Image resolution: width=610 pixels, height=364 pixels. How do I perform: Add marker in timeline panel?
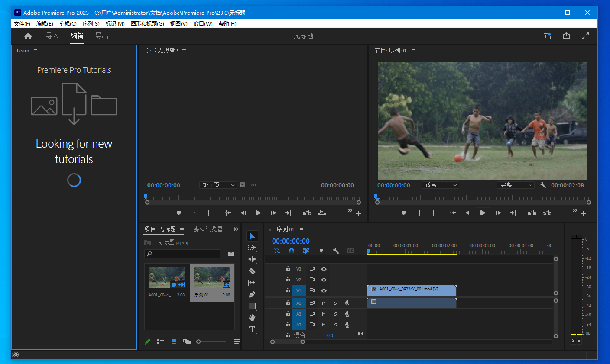point(321,251)
